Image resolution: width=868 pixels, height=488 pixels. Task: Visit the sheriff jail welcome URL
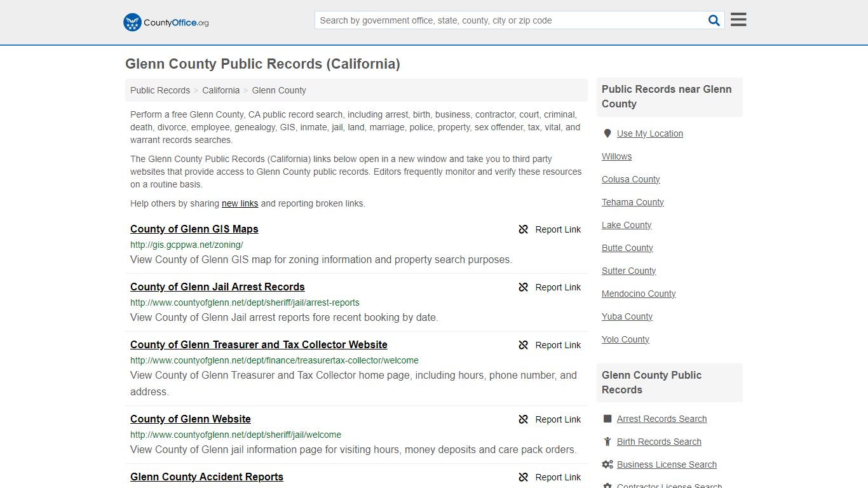[236, 435]
